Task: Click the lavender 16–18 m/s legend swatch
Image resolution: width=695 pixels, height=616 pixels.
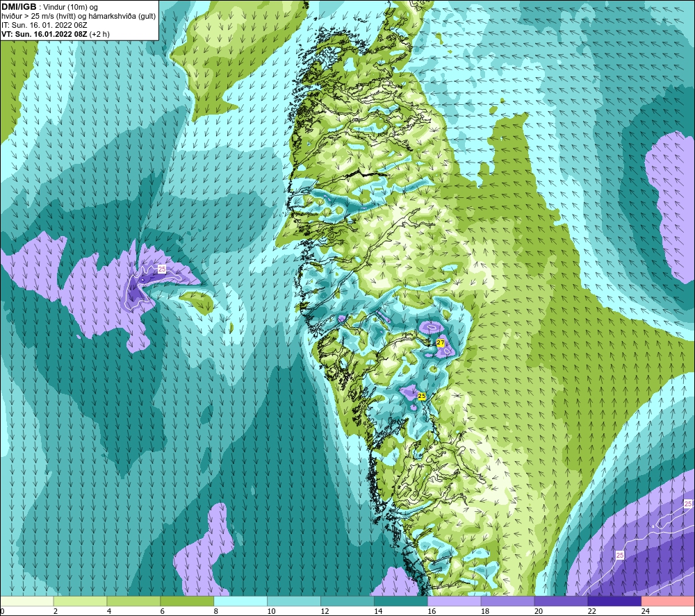Action: pyautogui.click(x=455, y=601)
